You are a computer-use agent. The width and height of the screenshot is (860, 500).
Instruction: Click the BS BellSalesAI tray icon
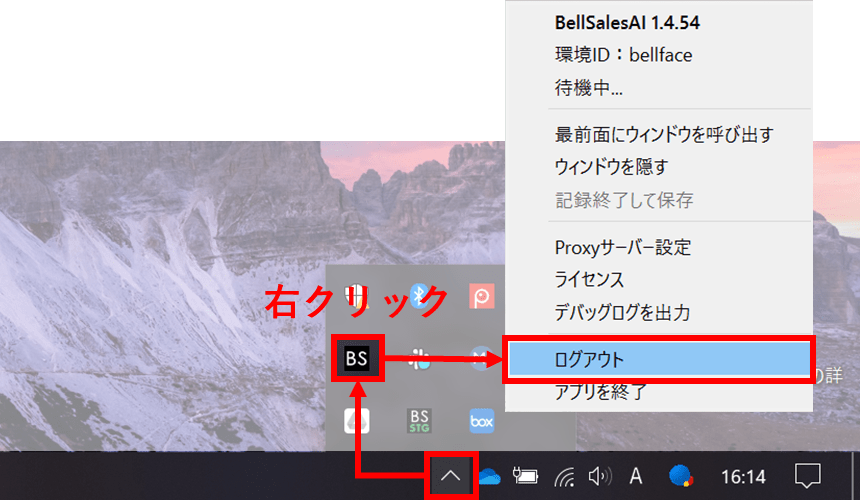[357, 358]
